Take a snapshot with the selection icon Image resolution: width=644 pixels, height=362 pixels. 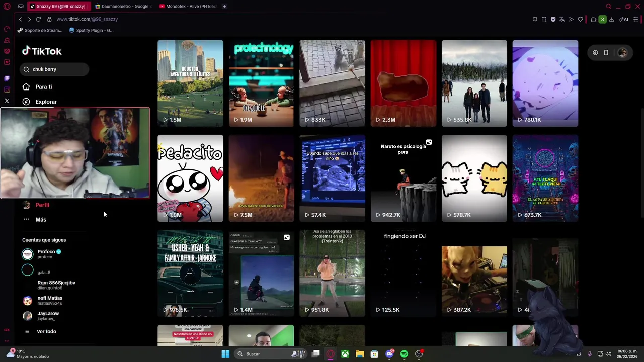544,19
